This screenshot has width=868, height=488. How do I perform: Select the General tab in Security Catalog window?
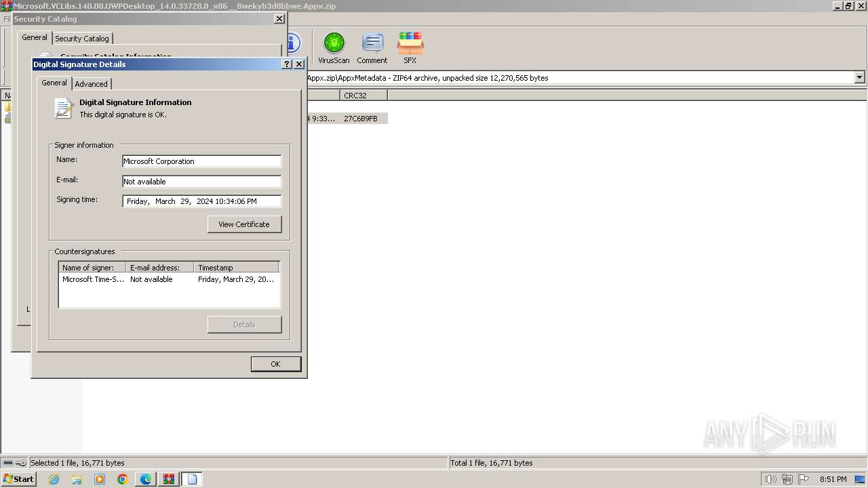point(35,37)
